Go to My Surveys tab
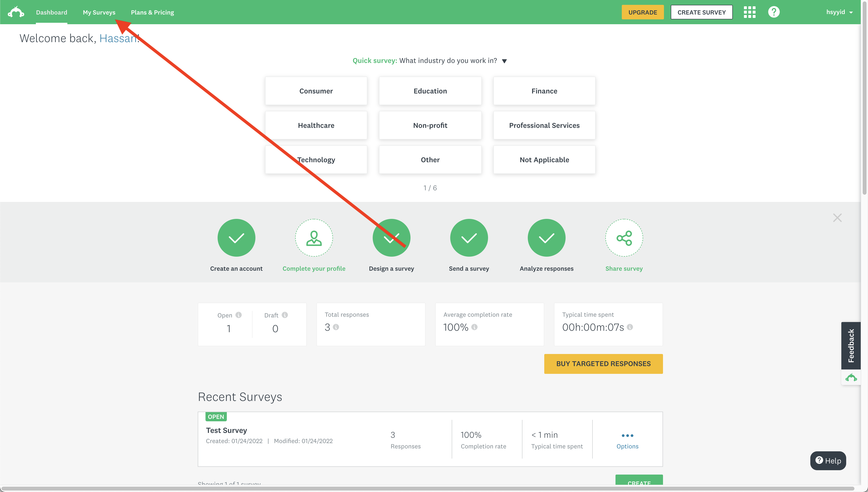 [x=99, y=13]
